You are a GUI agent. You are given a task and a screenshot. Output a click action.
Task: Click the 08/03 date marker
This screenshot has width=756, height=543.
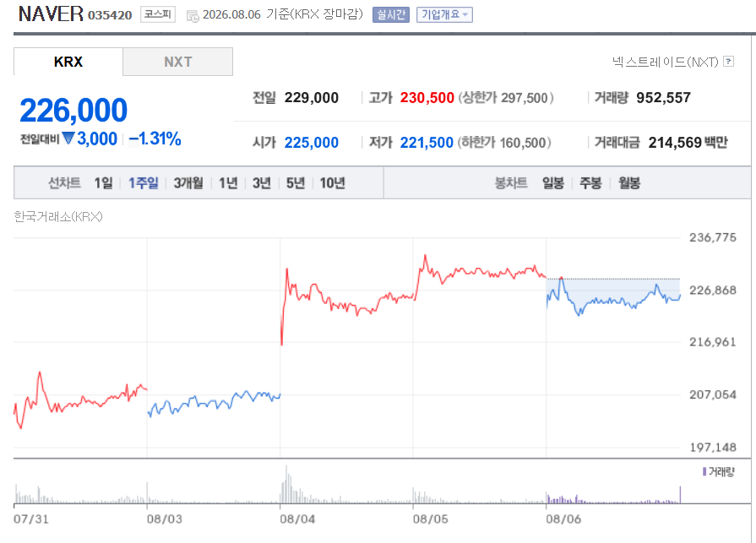[x=165, y=519]
